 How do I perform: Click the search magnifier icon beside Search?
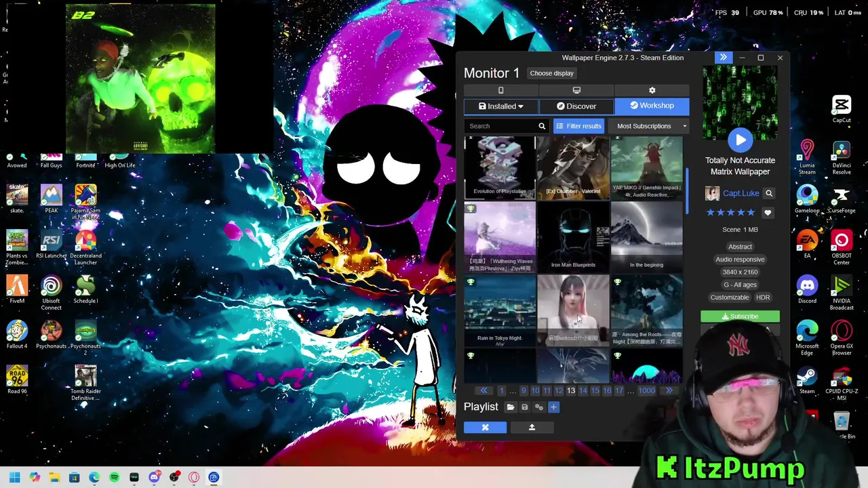pos(542,126)
